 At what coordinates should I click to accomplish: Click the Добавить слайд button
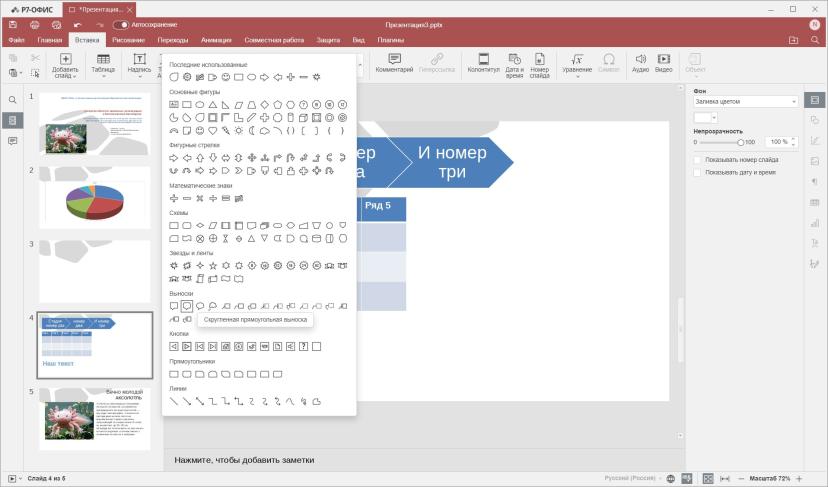(x=65, y=65)
